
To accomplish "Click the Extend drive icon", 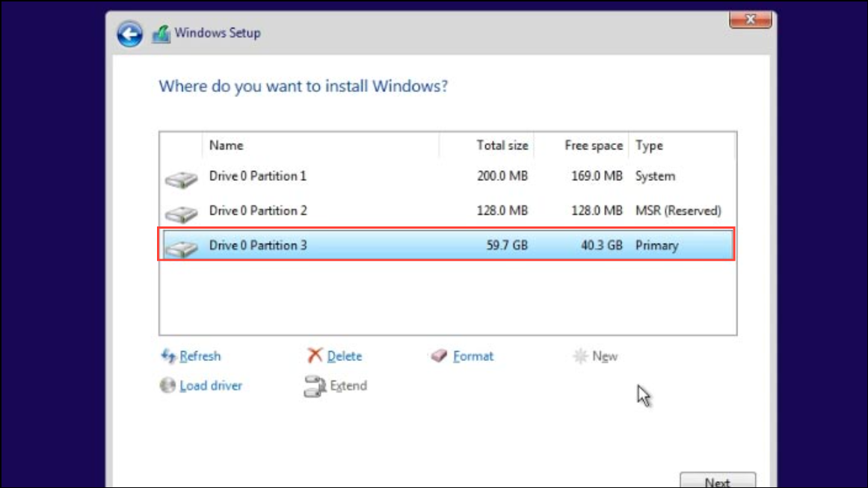I will 315,386.
